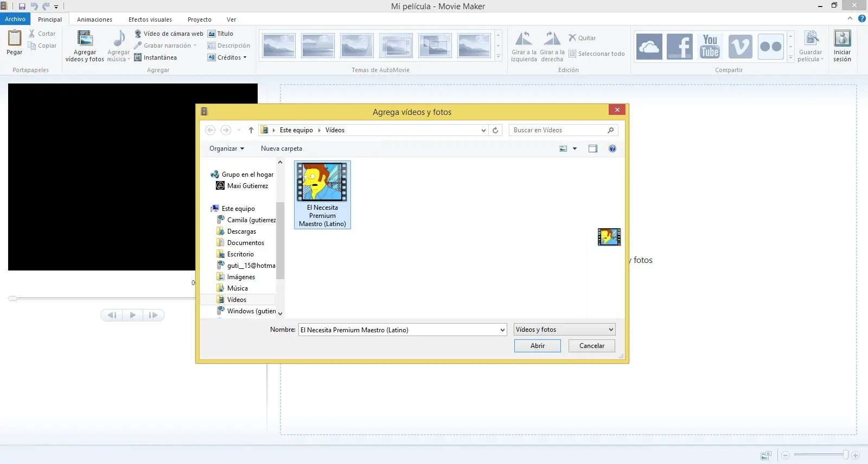The width and height of the screenshot is (868, 464).
Task: Switch to the Ver tab
Action: pyautogui.click(x=232, y=20)
